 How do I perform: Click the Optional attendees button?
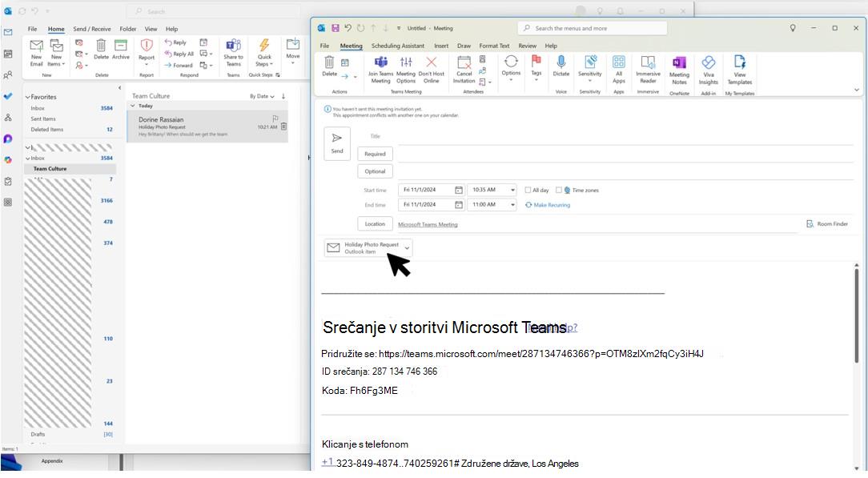click(x=375, y=171)
